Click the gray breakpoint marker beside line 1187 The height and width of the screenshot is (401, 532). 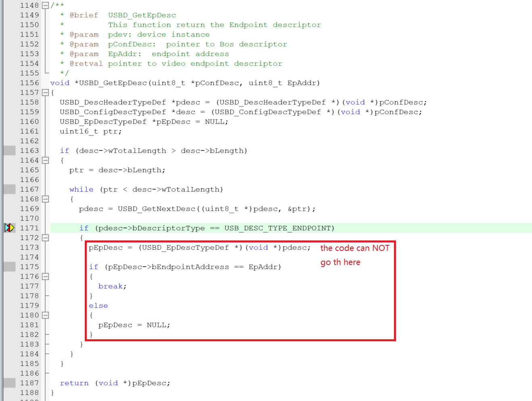9,382
